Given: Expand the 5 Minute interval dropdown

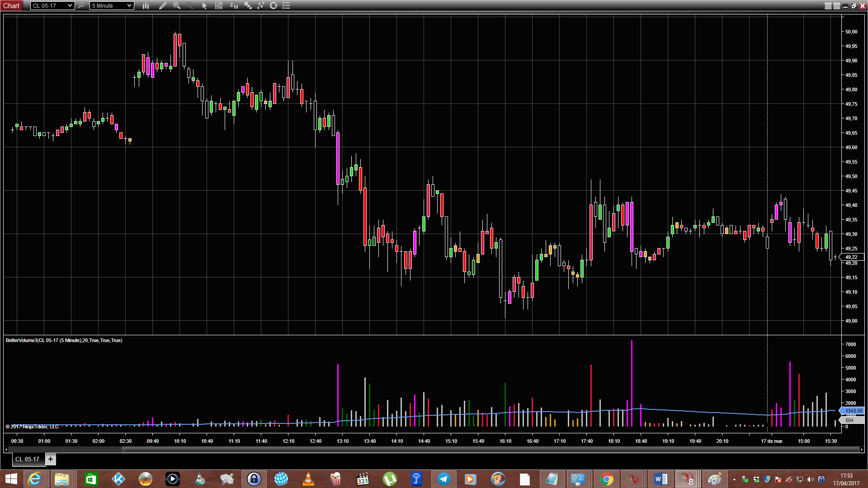Looking at the screenshot, I should (112, 6).
